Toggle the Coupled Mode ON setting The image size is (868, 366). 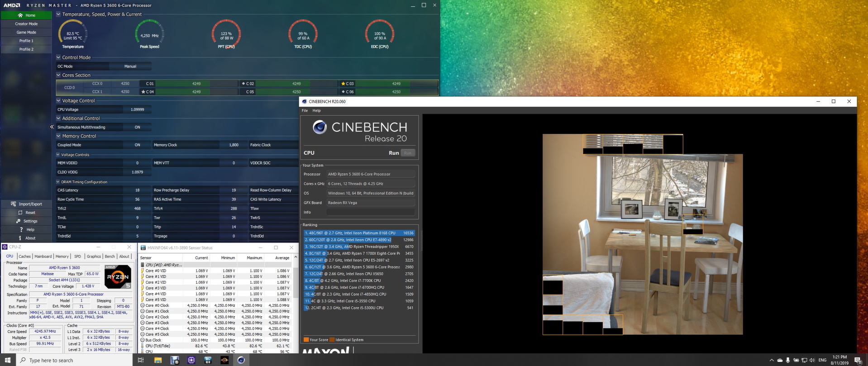click(137, 145)
